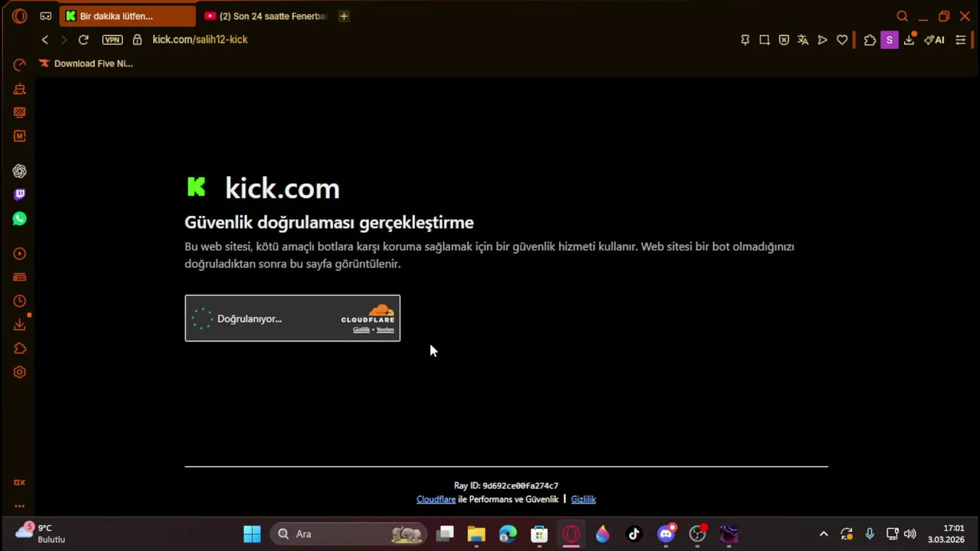Click the GX Corner icon in sidebar
This screenshot has height=551, width=980.
[20, 483]
